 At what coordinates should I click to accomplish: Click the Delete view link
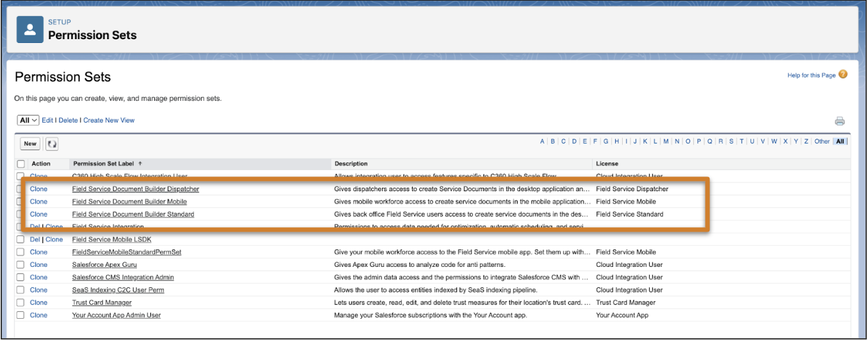tap(68, 120)
